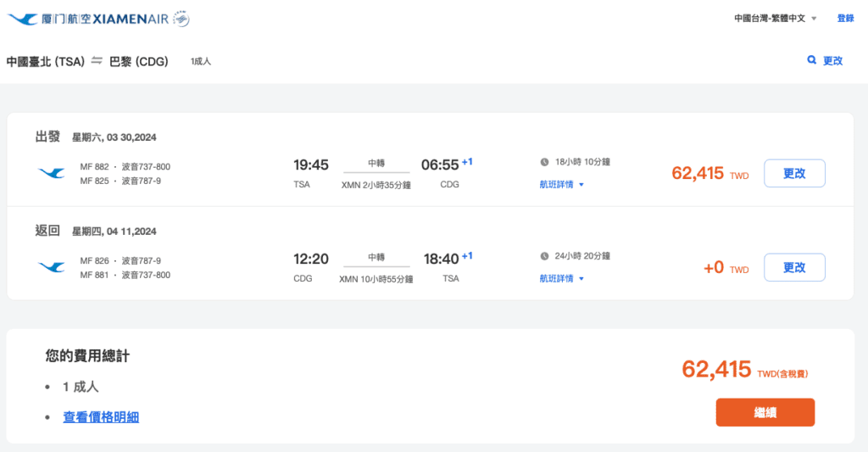Open the language selector 中國台灣-繁體中文

pos(775,19)
